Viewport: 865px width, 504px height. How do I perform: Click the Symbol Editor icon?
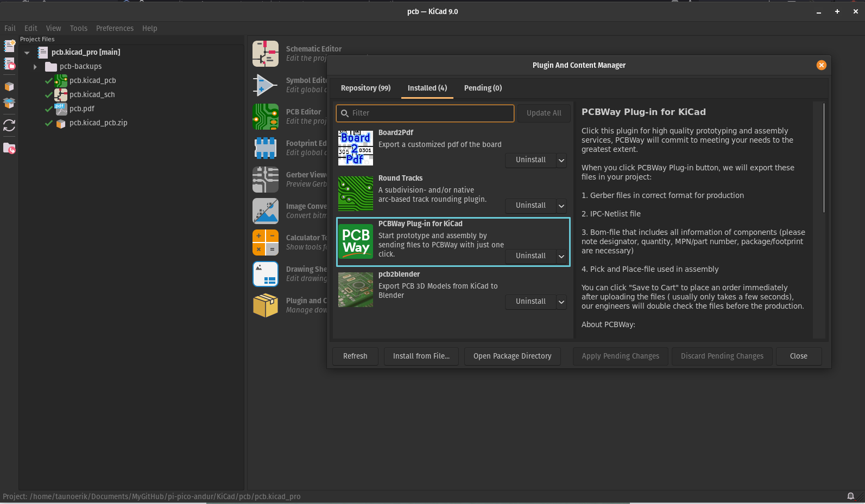[265, 85]
